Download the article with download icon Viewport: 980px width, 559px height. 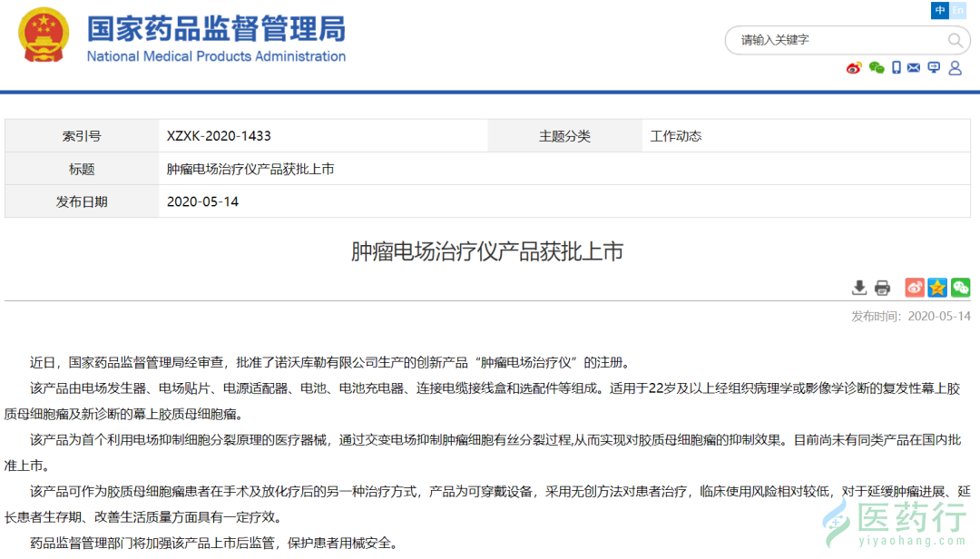tap(859, 288)
